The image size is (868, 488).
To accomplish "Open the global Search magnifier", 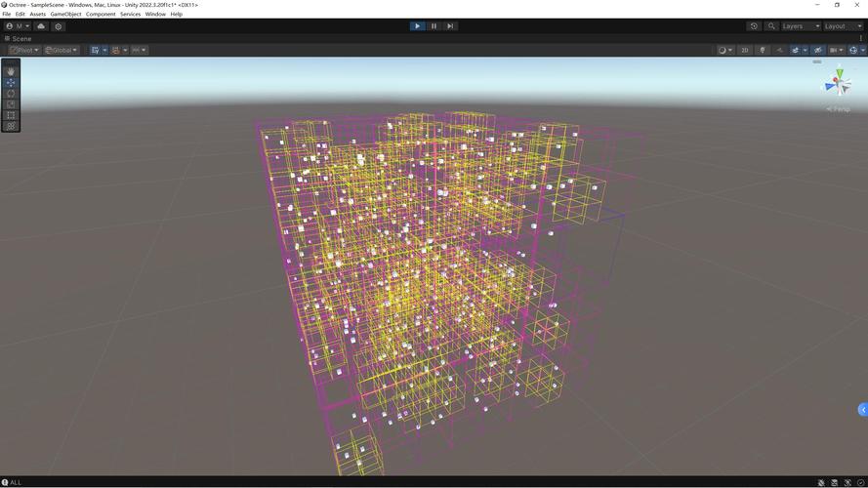I will [x=771, y=26].
